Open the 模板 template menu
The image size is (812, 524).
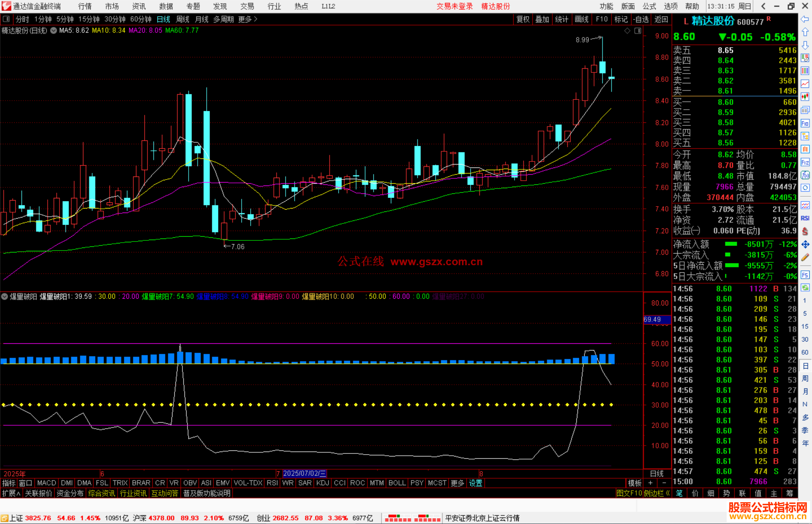(635, 483)
